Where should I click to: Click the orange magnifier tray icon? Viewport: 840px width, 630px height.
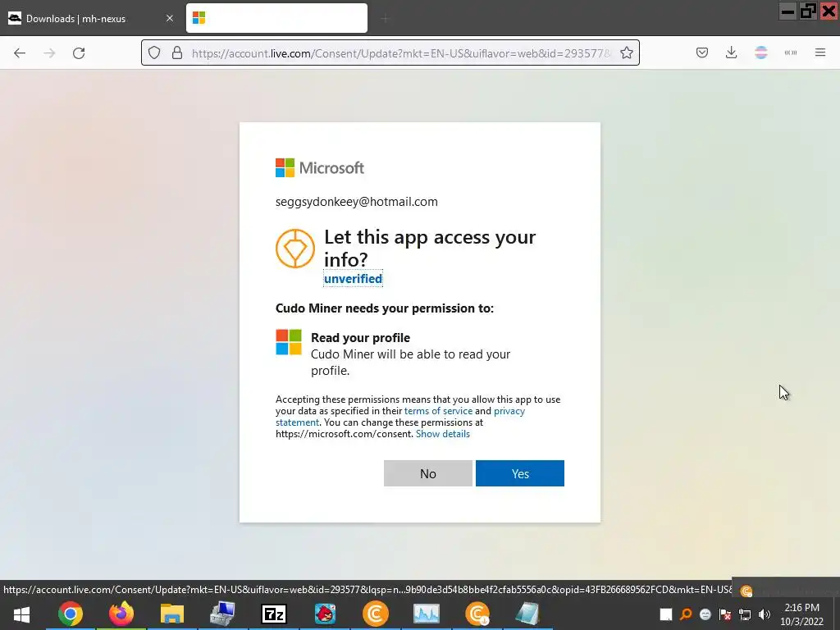pyautogui.click(x=686, y=614)
